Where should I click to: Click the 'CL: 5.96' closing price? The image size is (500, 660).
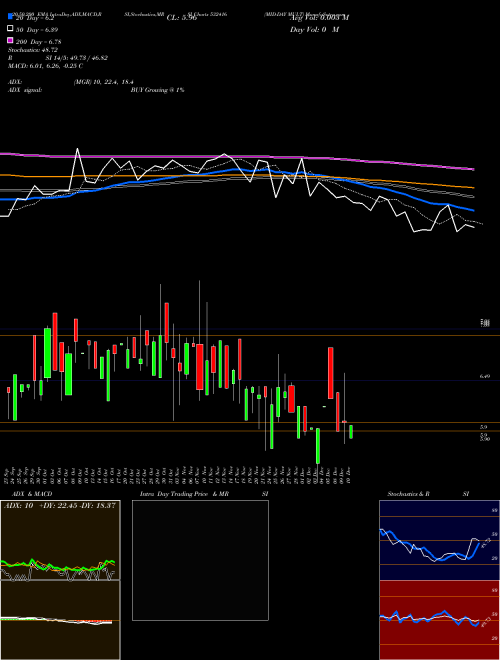click(181, 18)
